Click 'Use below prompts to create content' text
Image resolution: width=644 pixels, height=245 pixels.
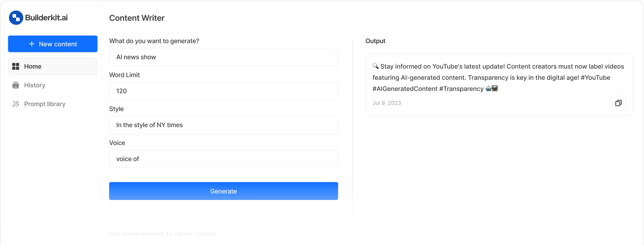click(162, 234)
